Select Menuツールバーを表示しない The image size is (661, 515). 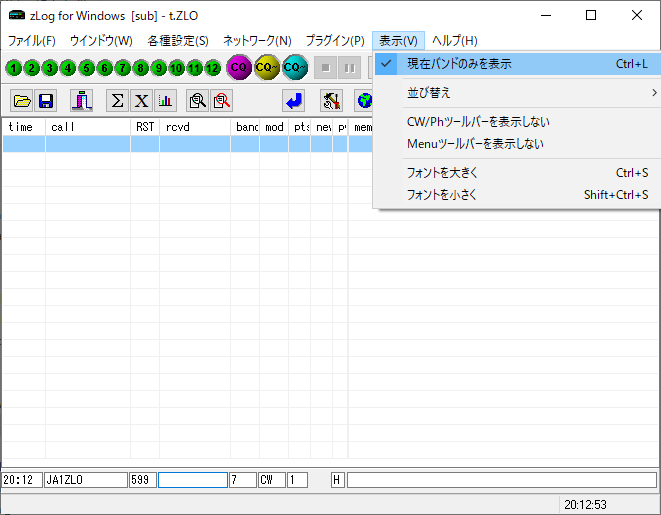pos(518,144)
